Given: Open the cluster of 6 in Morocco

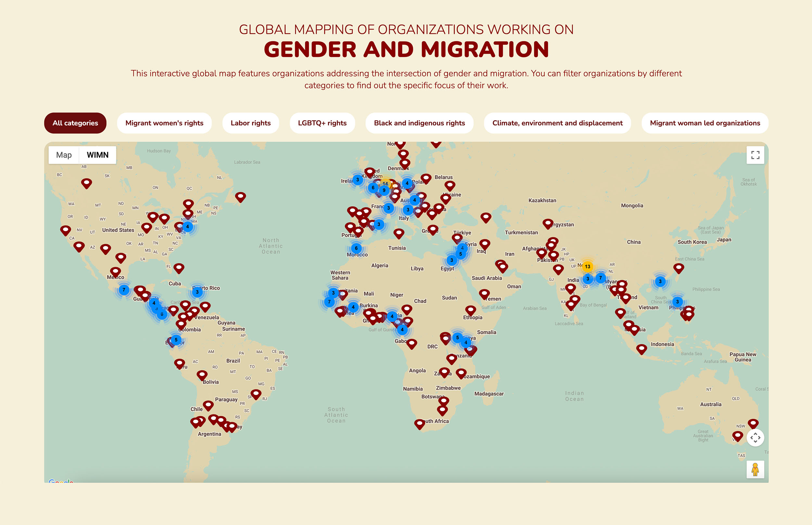Looking at the screenshot, I should tap(356, 248).
